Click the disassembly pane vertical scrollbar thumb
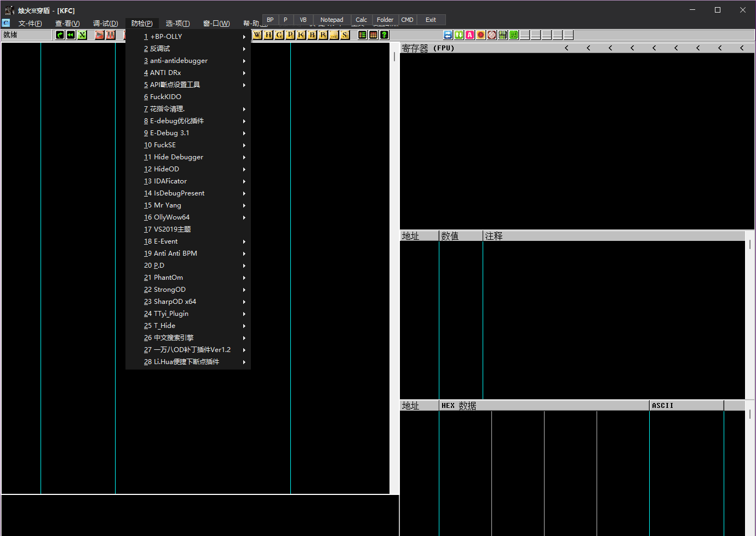 (x=394, y=56)
